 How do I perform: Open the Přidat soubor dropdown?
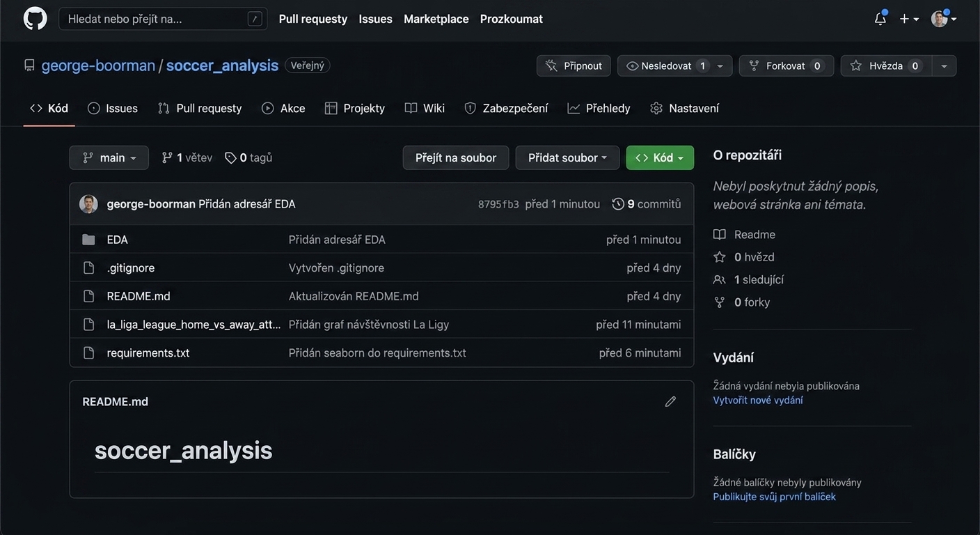(x=568, y=157)
